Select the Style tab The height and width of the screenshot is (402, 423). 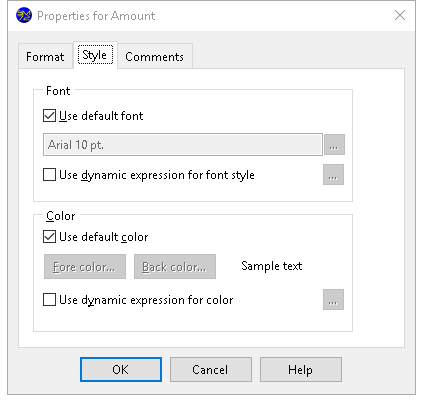[x=95, y=55]
